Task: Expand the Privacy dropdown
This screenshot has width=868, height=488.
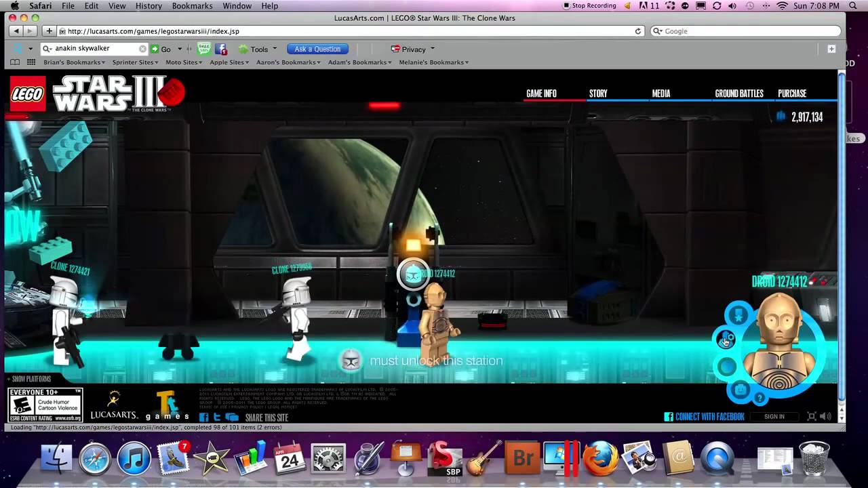Action: tap(413, 49)
